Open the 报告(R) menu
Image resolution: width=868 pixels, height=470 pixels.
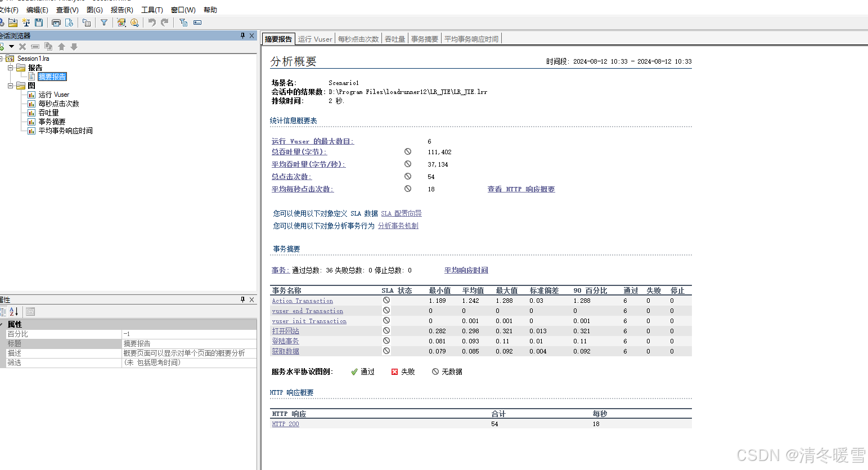pyautogui.click(x=122, y=10)
